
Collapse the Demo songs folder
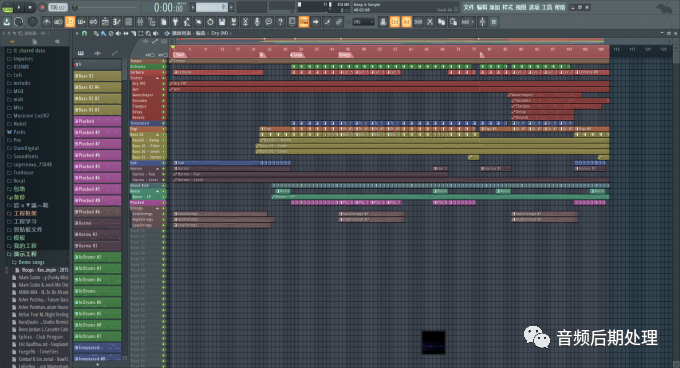tap(31, 262)
